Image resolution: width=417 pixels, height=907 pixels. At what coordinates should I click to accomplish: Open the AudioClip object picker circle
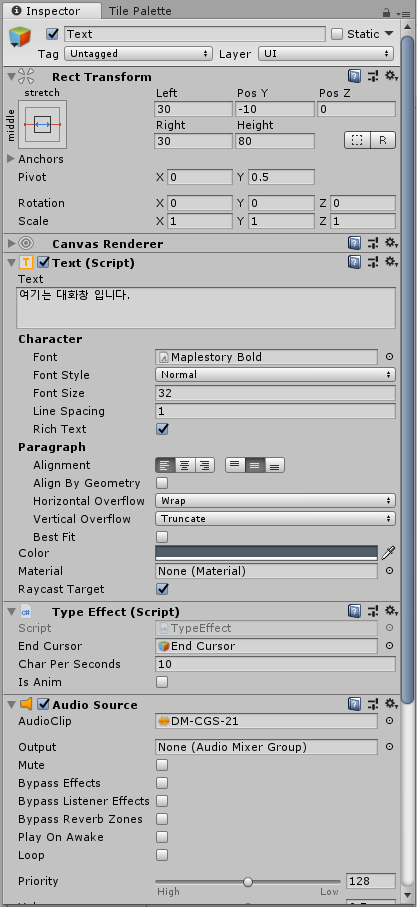[389, 721]
